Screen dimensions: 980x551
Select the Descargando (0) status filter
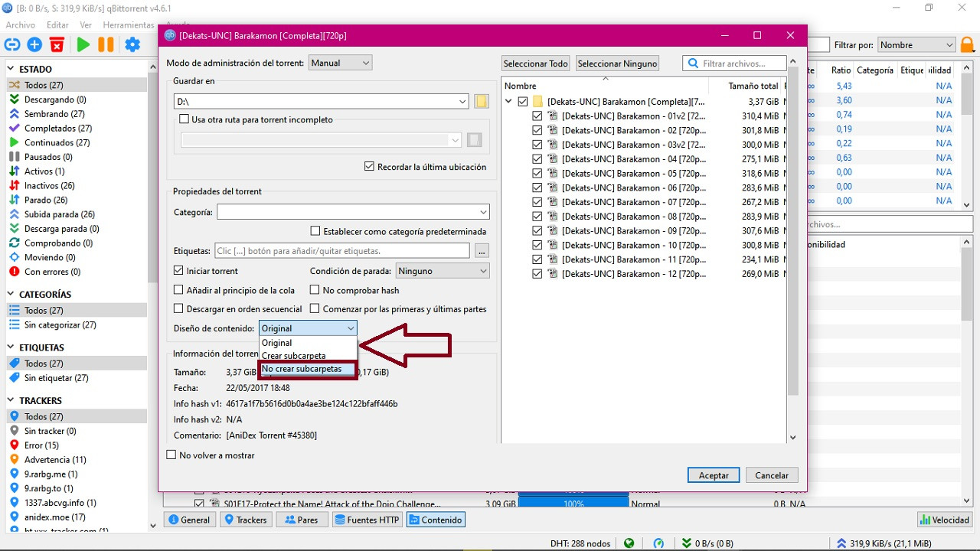55,99
